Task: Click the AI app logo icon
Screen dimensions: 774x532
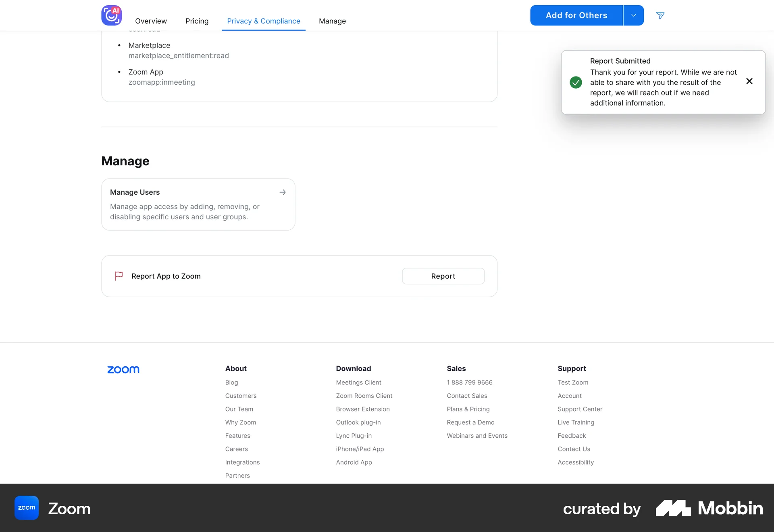Action: pos(112,15)
